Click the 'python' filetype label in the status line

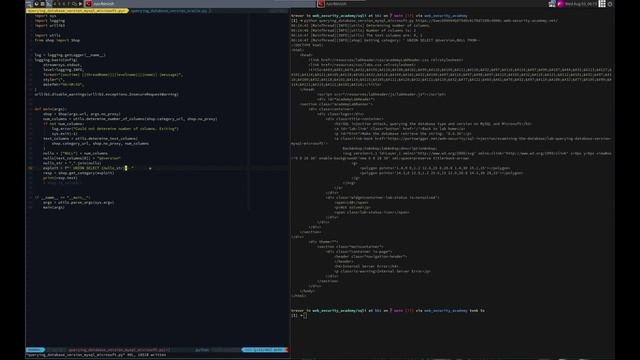pyautogui.click(x=202, y=350)
